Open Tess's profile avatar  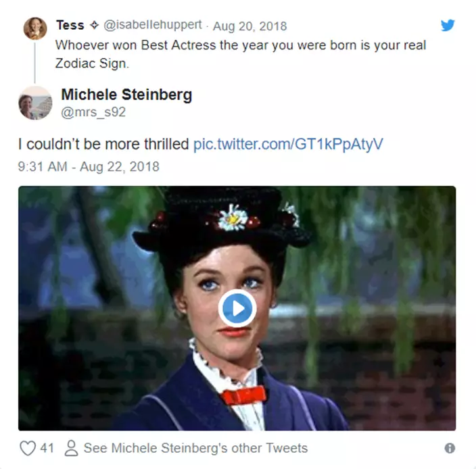[x=35, y=29]
